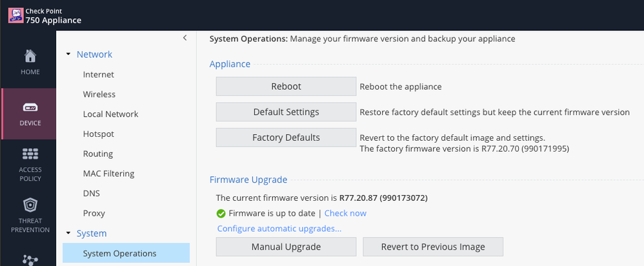644x266 pixels.
Task: Click the 750 Appliance title text
Action: [54, 20]
